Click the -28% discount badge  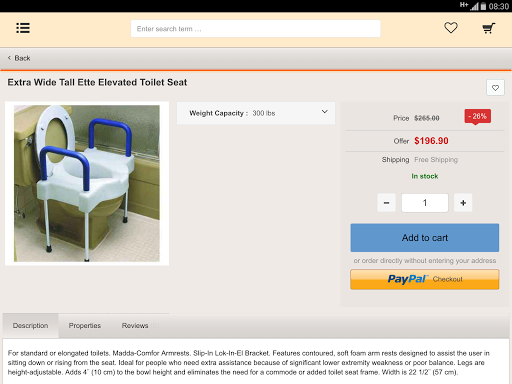pyautogui.click(x=478, y=116)
